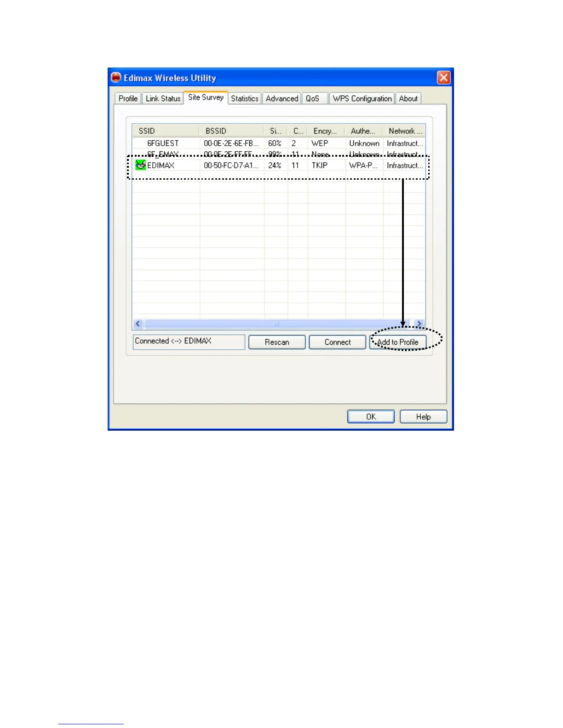Image resolution: width=563 pixels, height=728 pixels.
Task: Click the Edimax app icon in title bar
Action: click(x=116, y=78)
